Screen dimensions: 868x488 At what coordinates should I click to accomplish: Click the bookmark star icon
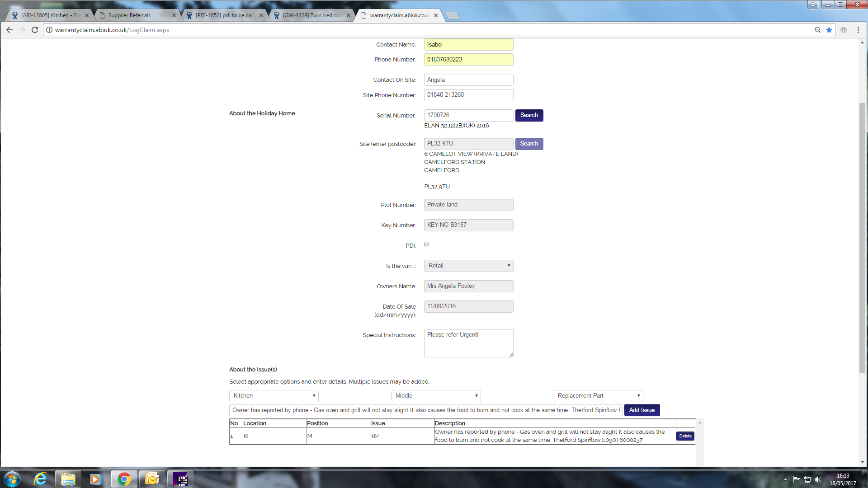[829, 30]
